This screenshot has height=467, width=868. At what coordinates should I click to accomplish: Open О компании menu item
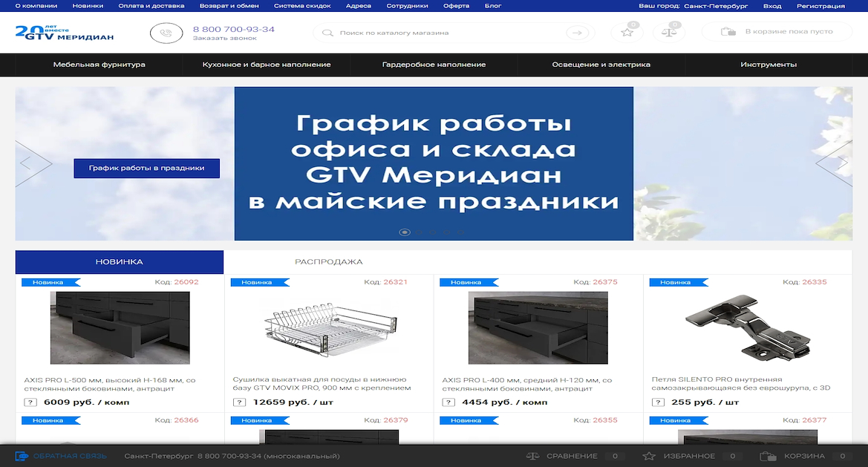(36, 6)
